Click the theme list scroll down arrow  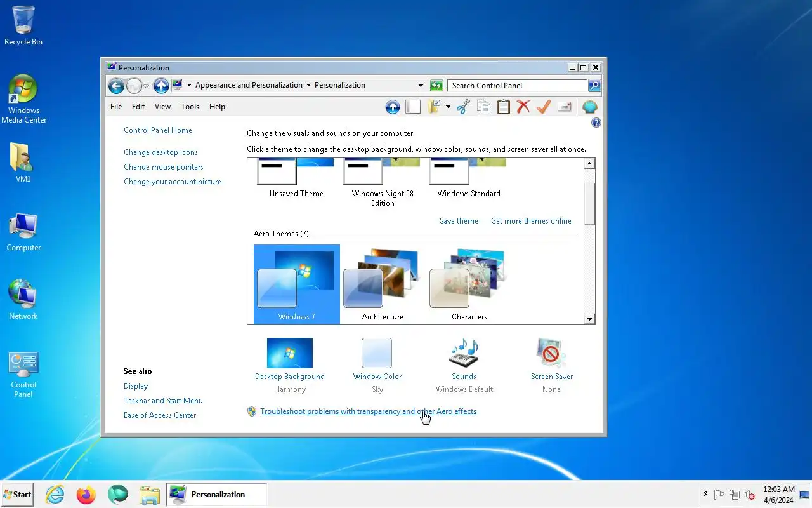click(589, 319)
